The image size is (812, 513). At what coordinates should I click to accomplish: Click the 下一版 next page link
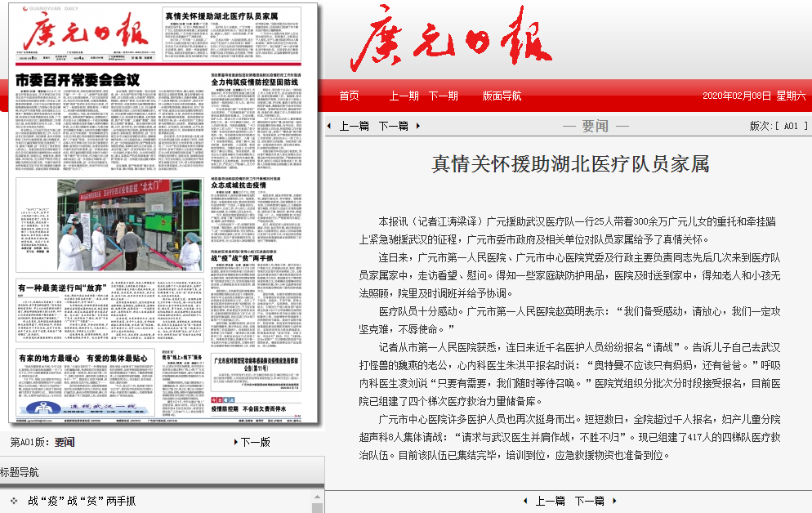click(255, 442)
